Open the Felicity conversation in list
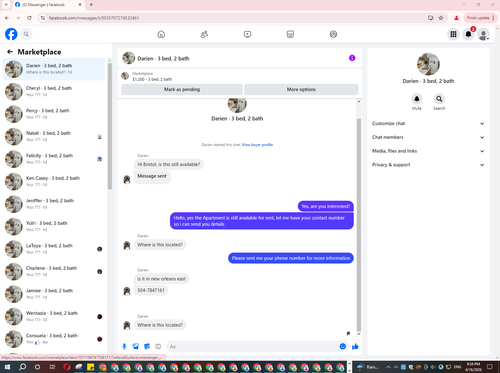This screenshot has height=373, width=500. click(54, 159)
